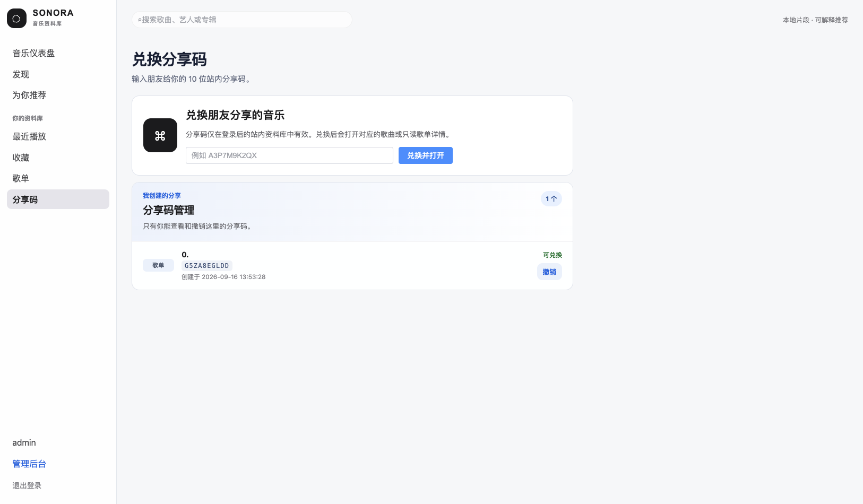Open 音乐仪表盘 in the sidebar
This screenshot has height=504, width=863.
33,53
